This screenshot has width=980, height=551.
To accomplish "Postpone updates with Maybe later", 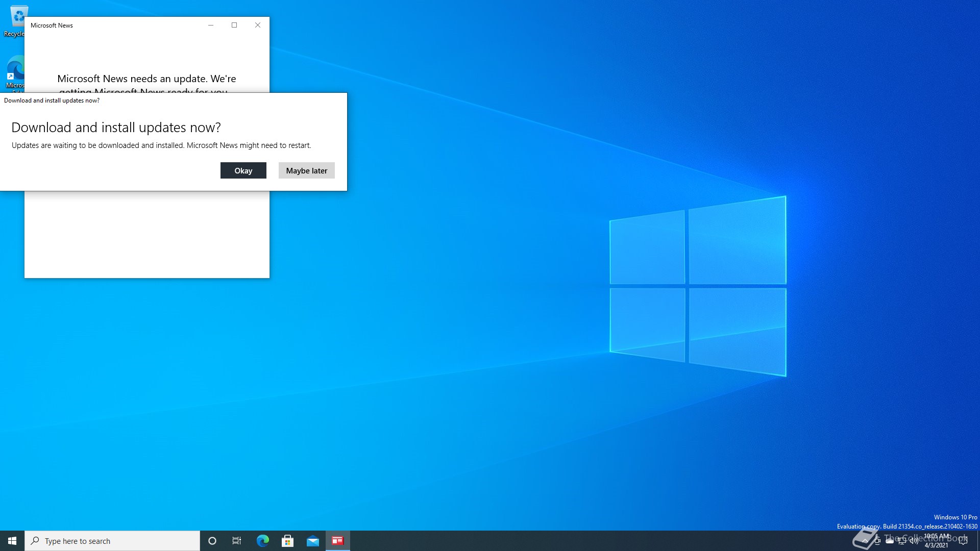I will 306,170.
